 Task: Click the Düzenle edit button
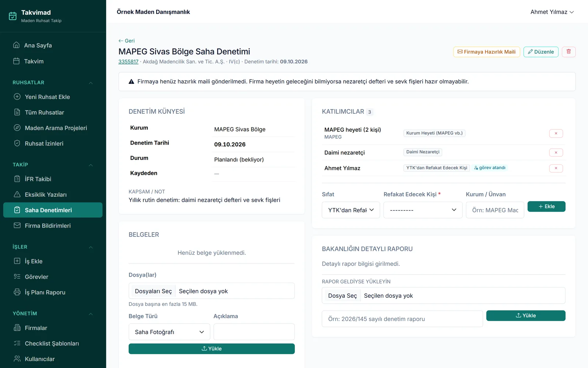pyautogui.click(x=541, y=52)
